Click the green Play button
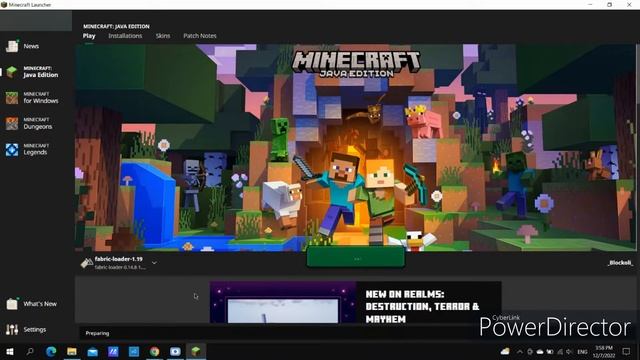Viewport: 640px width, 360px height. point(356,258)
